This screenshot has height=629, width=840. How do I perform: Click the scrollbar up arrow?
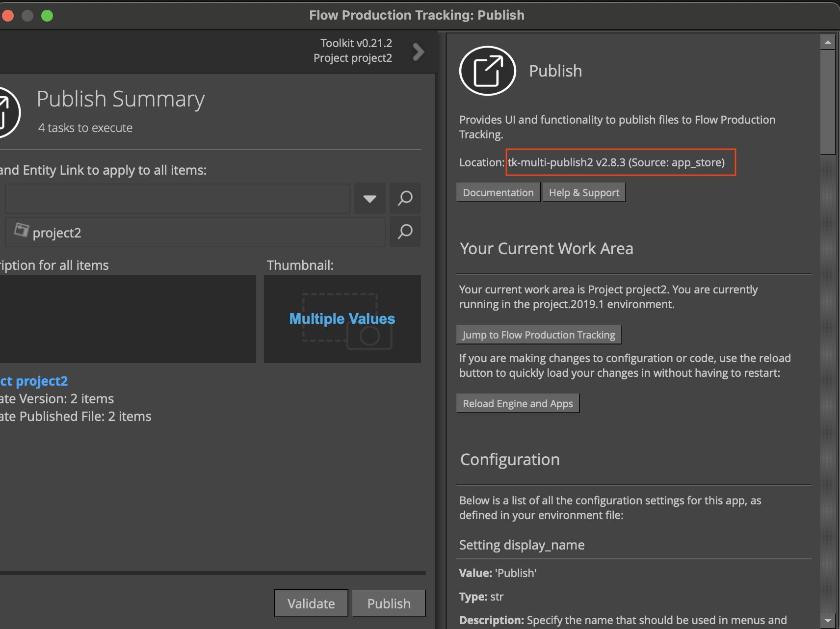pos(828,42)
